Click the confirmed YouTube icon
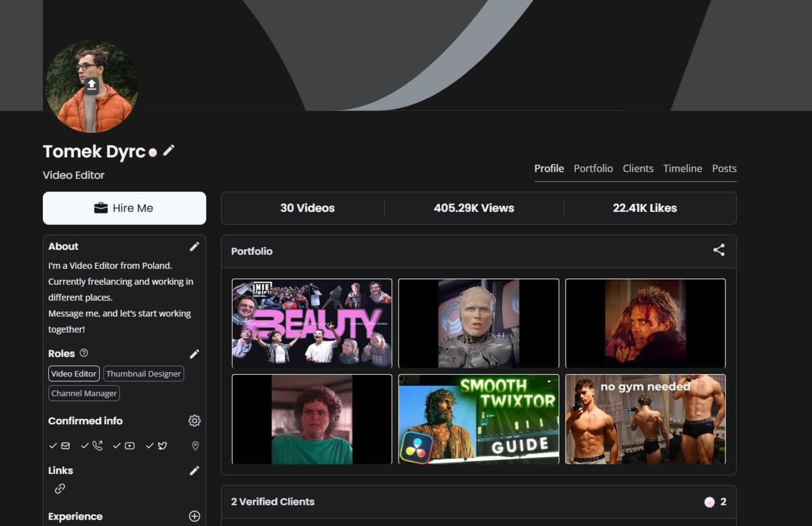The image size is (812, 526). pyautogui.click(x=130, y=446)
